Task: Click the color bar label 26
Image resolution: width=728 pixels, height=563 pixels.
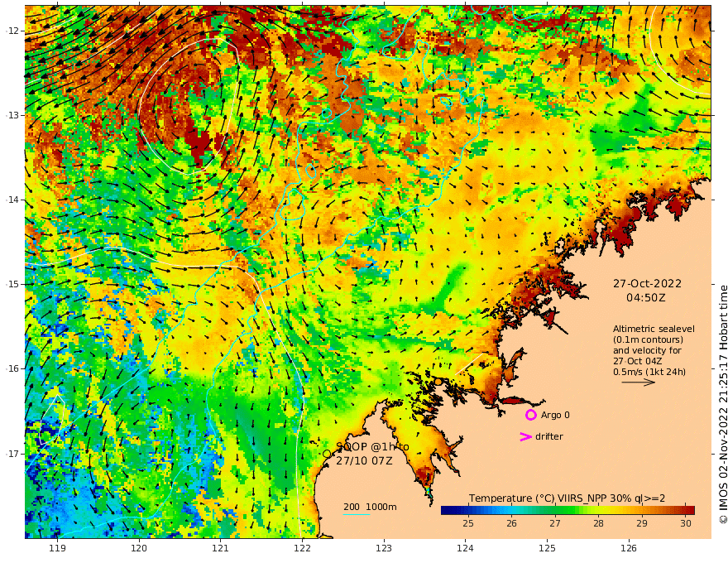Action: [x=511, y=523]
